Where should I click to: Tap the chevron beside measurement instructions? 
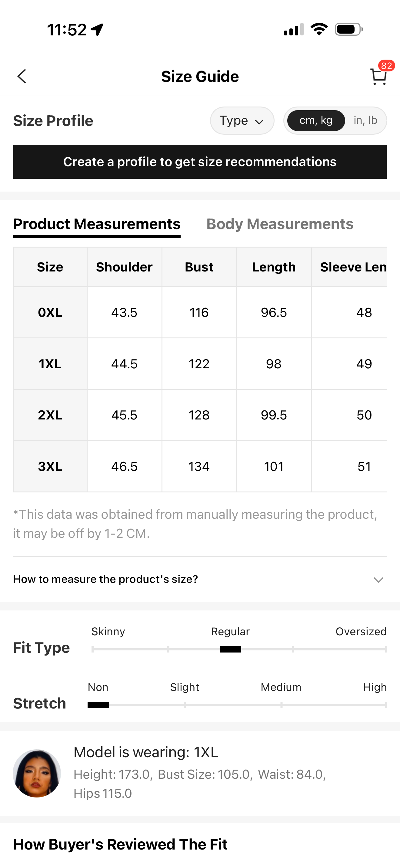click(378, 580)
